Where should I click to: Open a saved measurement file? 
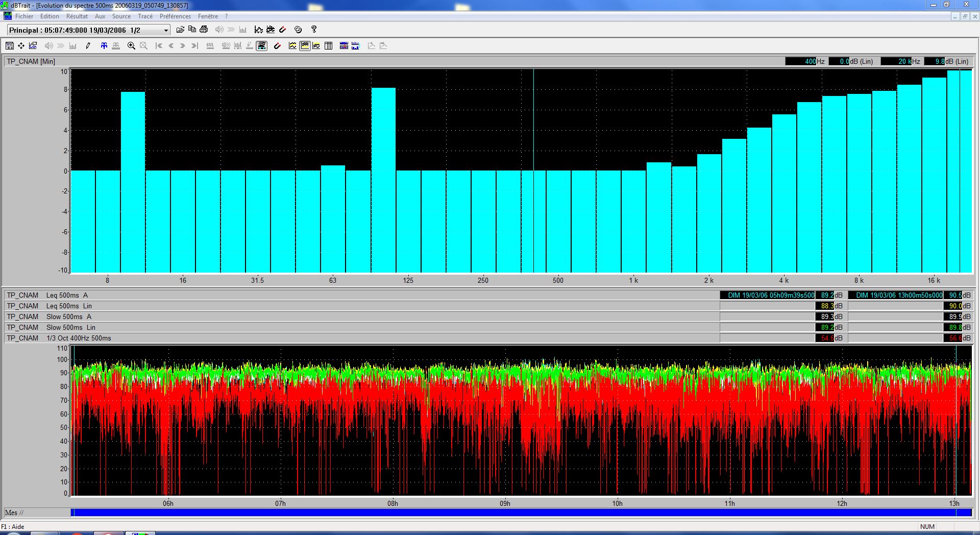[x=180, y=30]
